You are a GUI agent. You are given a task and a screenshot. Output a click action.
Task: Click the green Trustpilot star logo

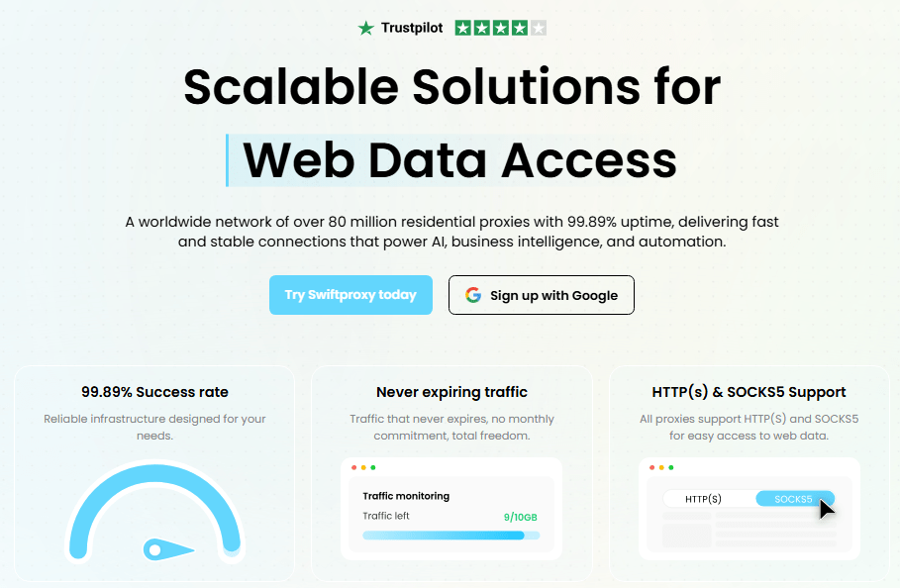[365, 28]
